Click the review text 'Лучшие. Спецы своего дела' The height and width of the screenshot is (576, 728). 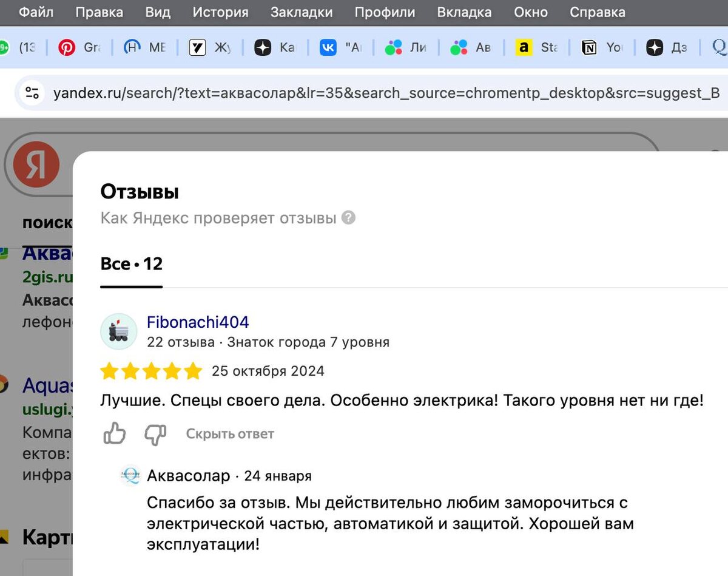coord(212,401)
